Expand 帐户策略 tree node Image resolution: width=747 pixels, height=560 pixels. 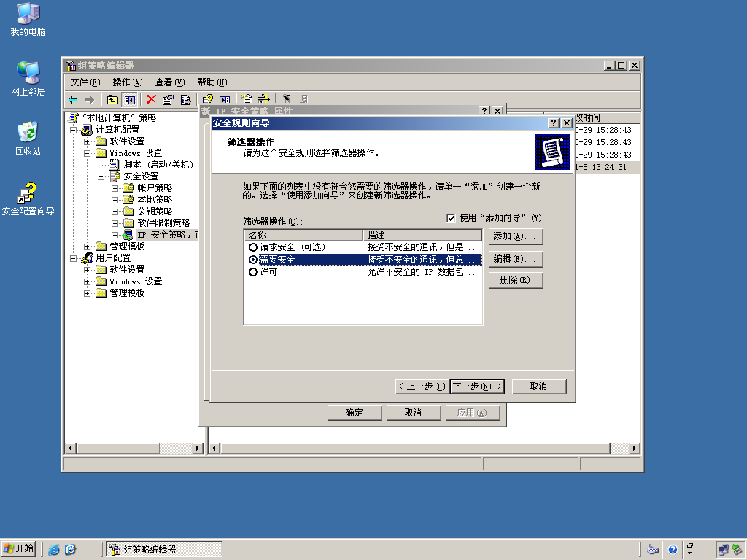pyautogui.click(x=115, y=188)
